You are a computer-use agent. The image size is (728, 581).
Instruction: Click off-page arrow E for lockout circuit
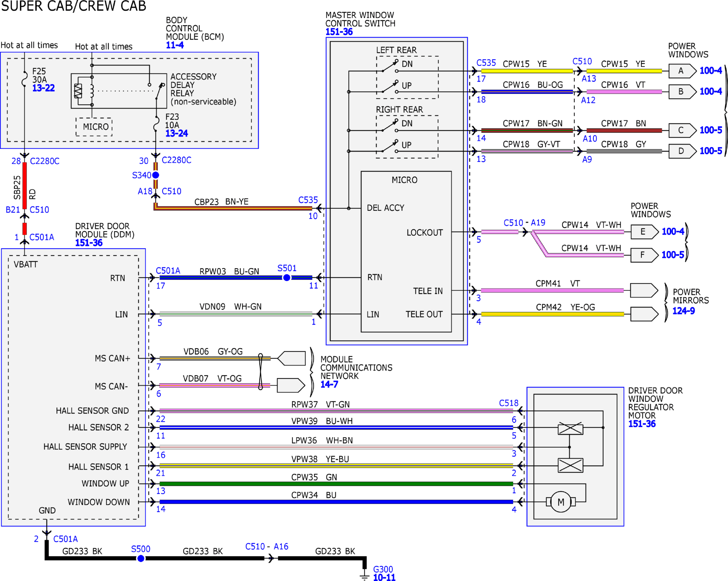(x=644, y=232)
